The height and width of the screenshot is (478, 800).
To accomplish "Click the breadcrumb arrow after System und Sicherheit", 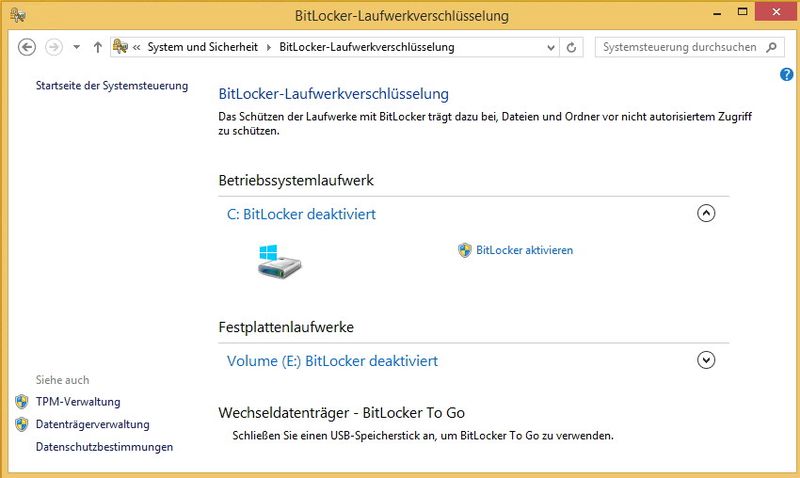I will pos(269,47).
